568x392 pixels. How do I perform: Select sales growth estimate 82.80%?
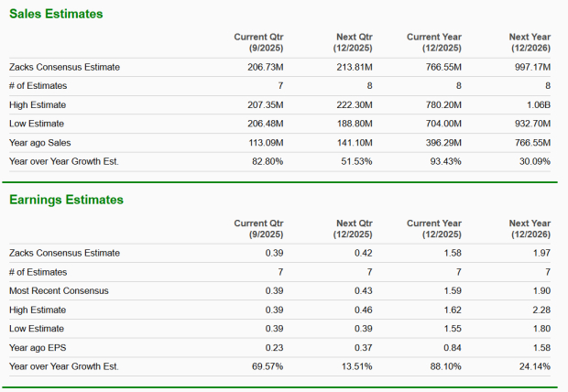pyautogui.click(x=268, y=161)
